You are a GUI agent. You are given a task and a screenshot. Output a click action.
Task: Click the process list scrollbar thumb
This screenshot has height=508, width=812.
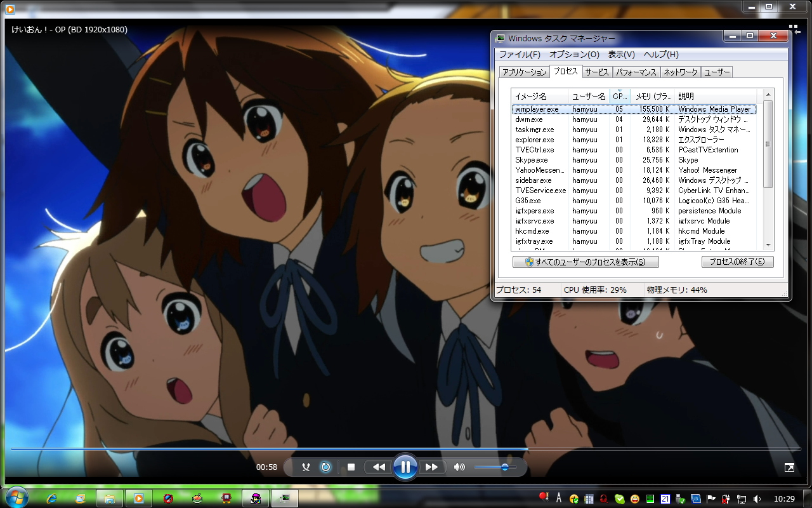(768, 144)
